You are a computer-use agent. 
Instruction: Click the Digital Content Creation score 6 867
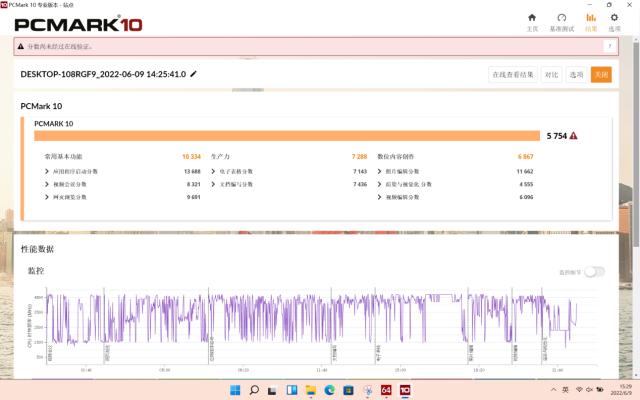point(525,156)
